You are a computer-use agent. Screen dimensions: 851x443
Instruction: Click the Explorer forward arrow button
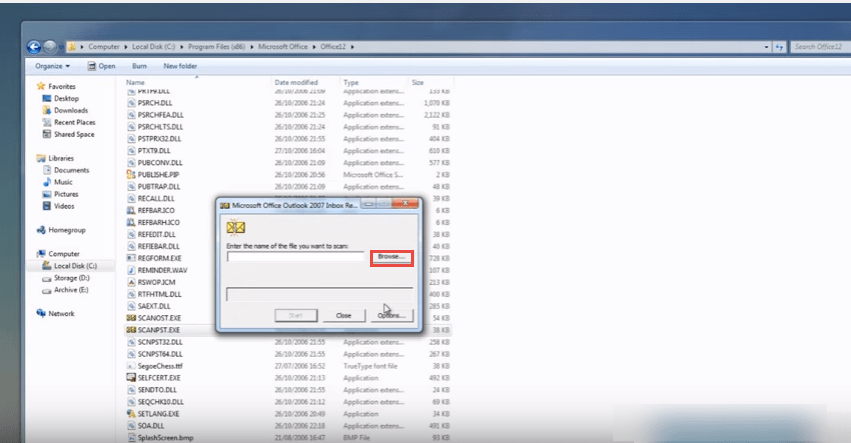[x=49, y=47]
